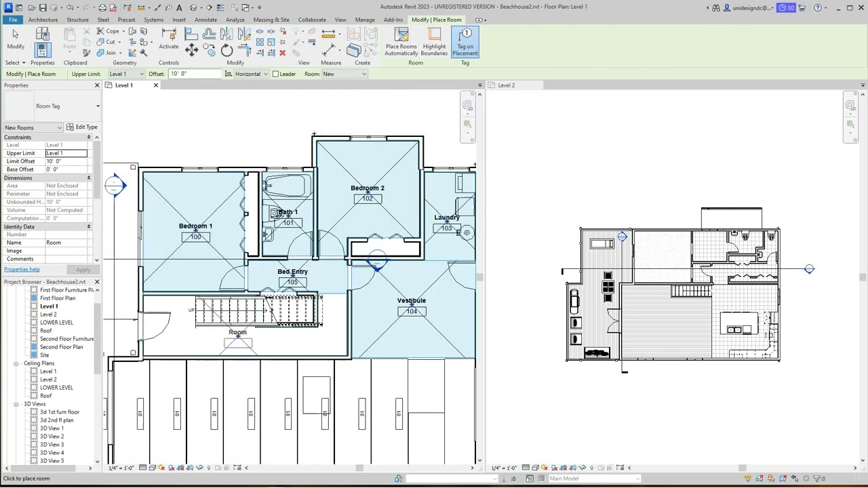868x488 pixels.
Task: Click the Activate controls tool
Action: click(169, 39)
